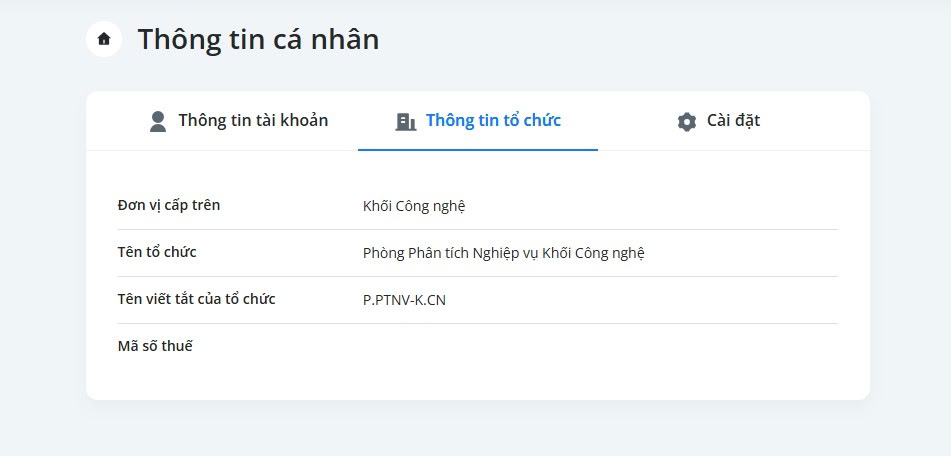Click the home icon button

[104, 39]
